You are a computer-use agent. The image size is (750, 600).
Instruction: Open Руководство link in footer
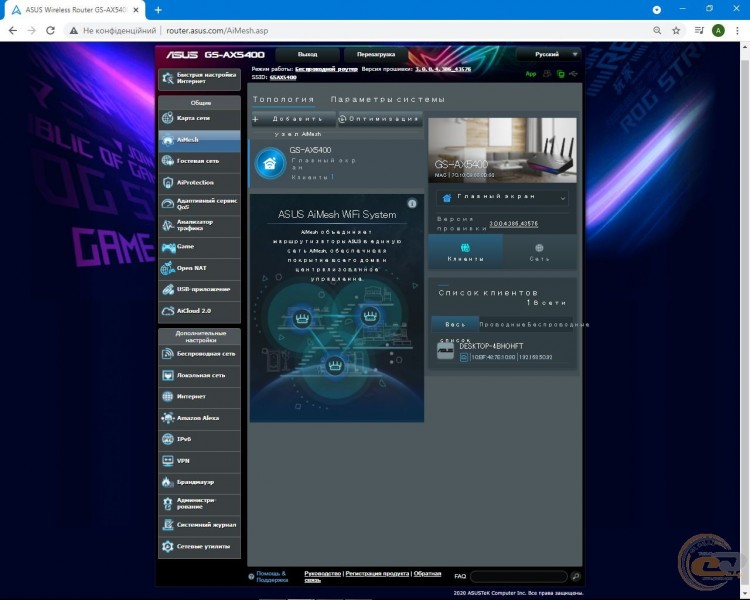(x=322, y=573)
